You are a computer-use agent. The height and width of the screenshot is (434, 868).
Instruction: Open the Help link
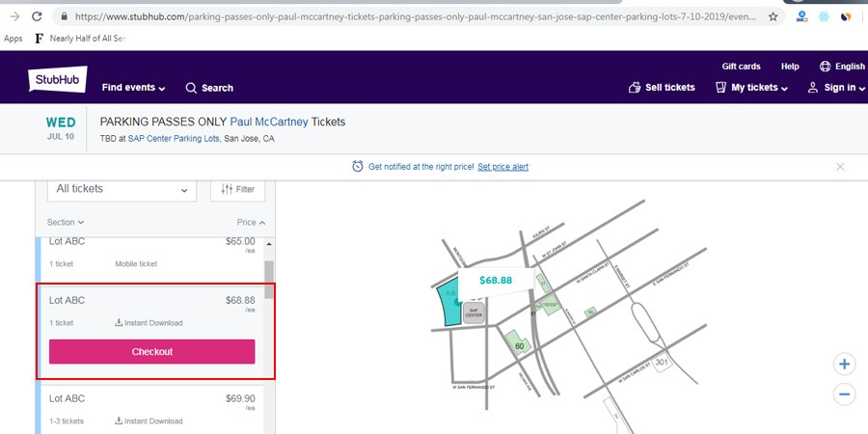[790, 67]
